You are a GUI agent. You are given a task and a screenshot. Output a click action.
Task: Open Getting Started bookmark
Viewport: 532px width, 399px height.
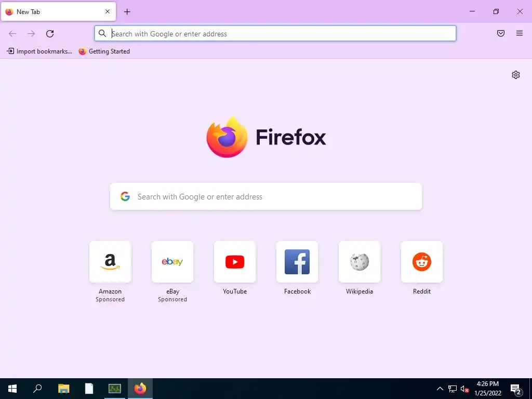click(x=104, y=51)
